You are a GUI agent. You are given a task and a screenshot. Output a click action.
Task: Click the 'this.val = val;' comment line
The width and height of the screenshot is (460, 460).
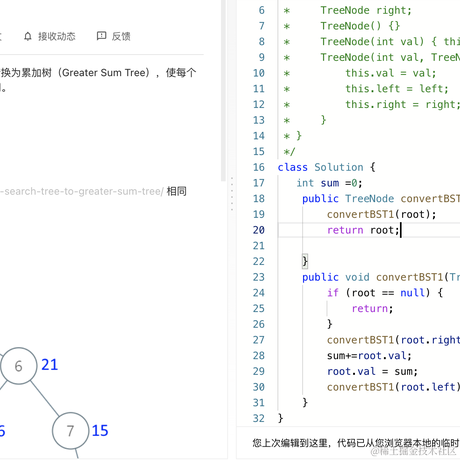pyautogui.click(x=391, y=73)
